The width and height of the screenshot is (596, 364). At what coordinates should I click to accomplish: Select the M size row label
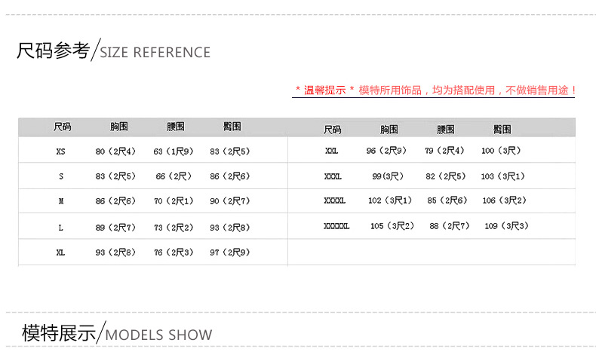(x=61, y=202)
